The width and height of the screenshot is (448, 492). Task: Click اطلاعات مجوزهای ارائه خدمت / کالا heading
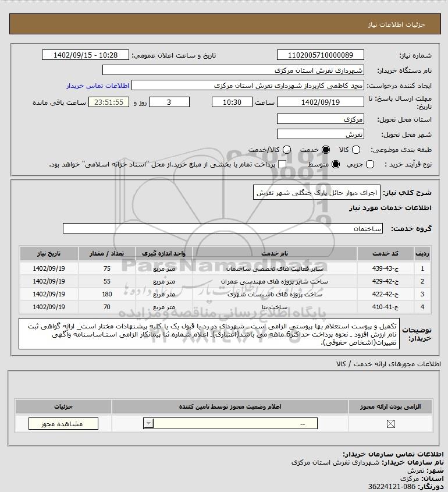point(389,364)
